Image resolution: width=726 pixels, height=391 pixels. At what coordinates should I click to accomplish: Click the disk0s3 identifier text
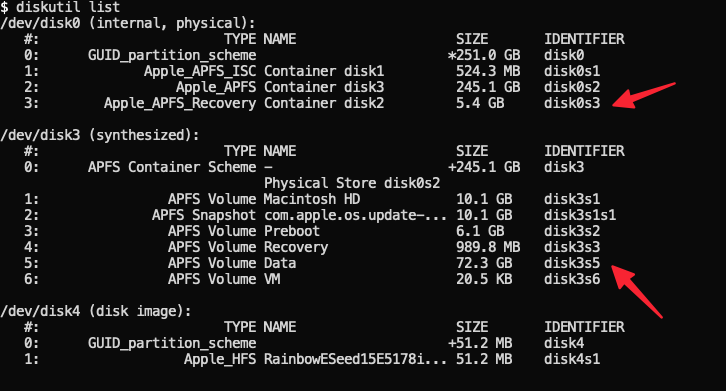(x=572, y=103)
